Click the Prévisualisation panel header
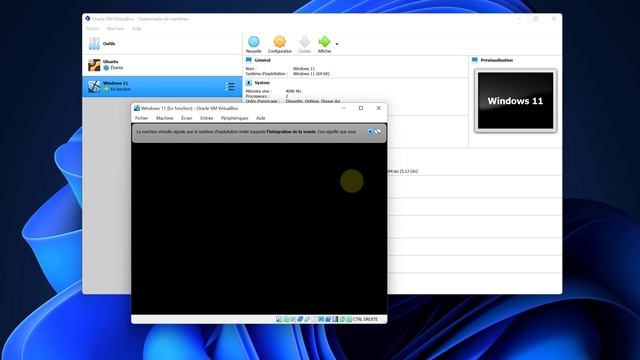The width and height of the screenshot is (640, 360). (497, 60)
